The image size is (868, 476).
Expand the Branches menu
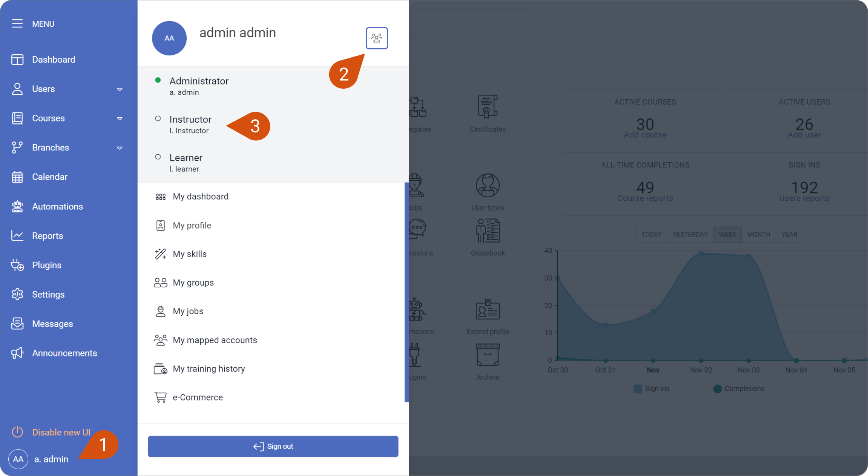pos(120,147)
